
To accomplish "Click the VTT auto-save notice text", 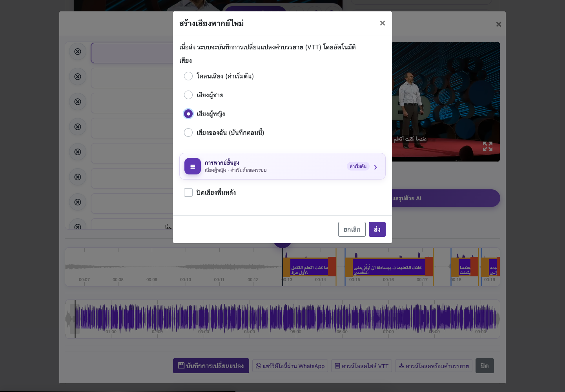I will pos(268,47).
